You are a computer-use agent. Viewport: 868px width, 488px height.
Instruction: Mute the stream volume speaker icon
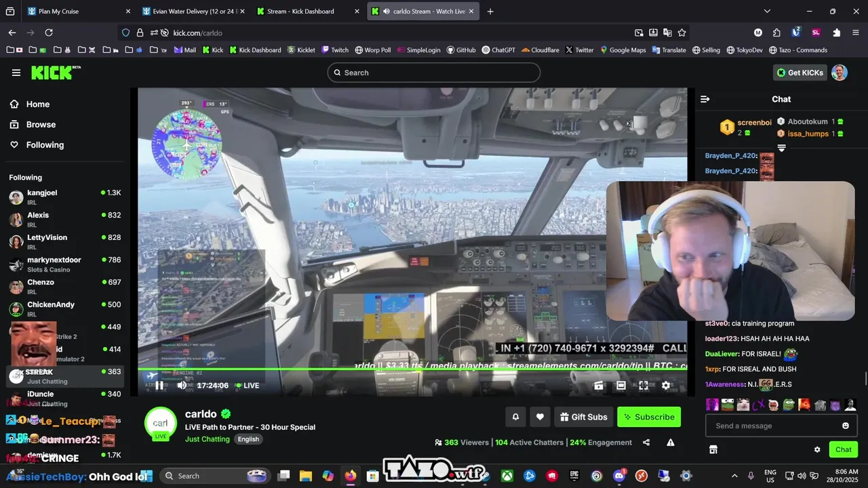pos(182,385)
